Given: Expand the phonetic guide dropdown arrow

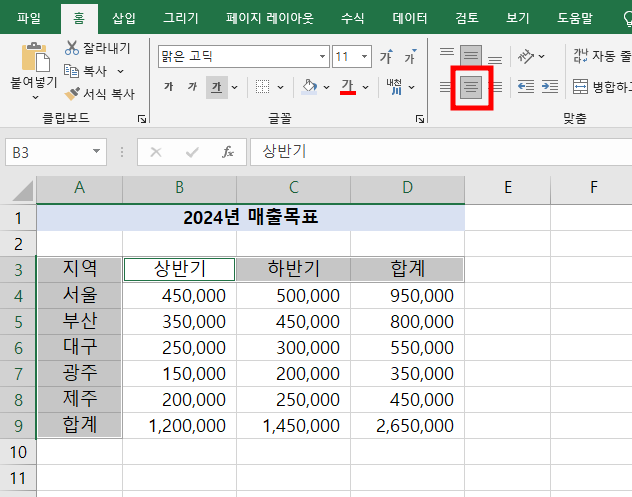Looking at the screenshot, I should click(412, 87).
